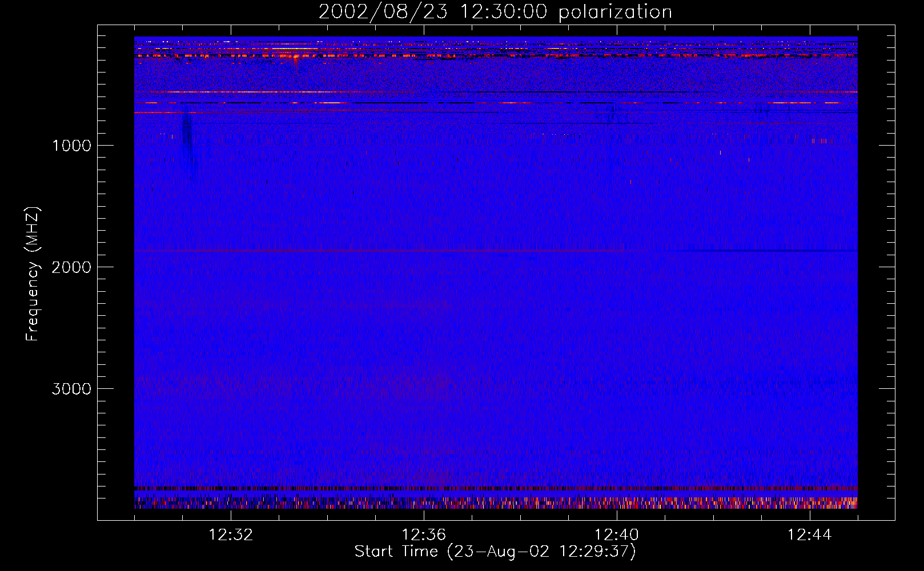Click the thin horizontal line just below 2000 MHz
This screenshot has height=571, width=924.
496,251
